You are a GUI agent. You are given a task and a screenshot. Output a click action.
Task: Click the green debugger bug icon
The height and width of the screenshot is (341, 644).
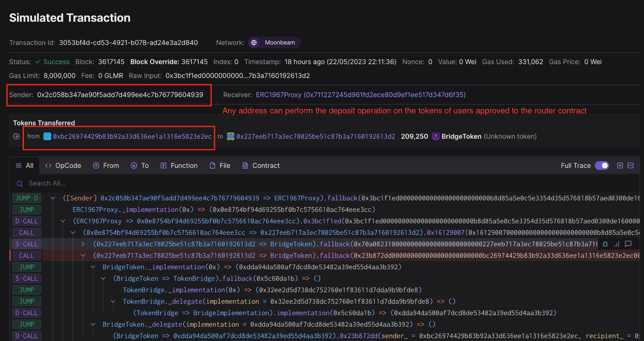(605, 244)
